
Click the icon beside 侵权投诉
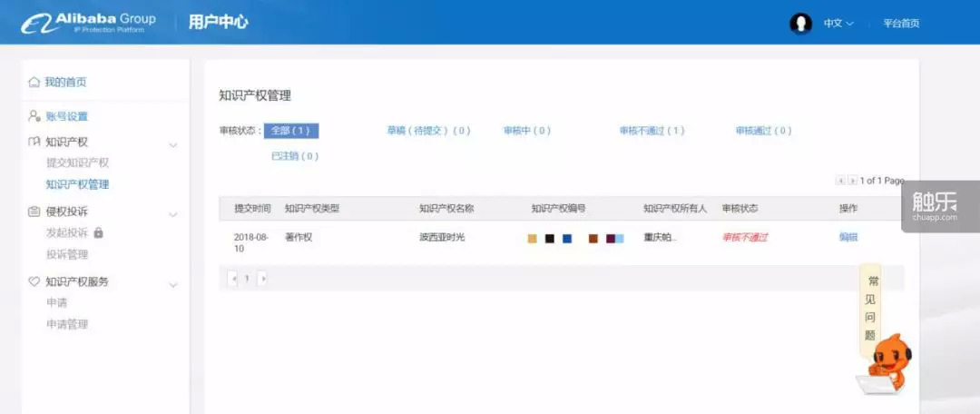pyautogui.click(x=34, y=212)
